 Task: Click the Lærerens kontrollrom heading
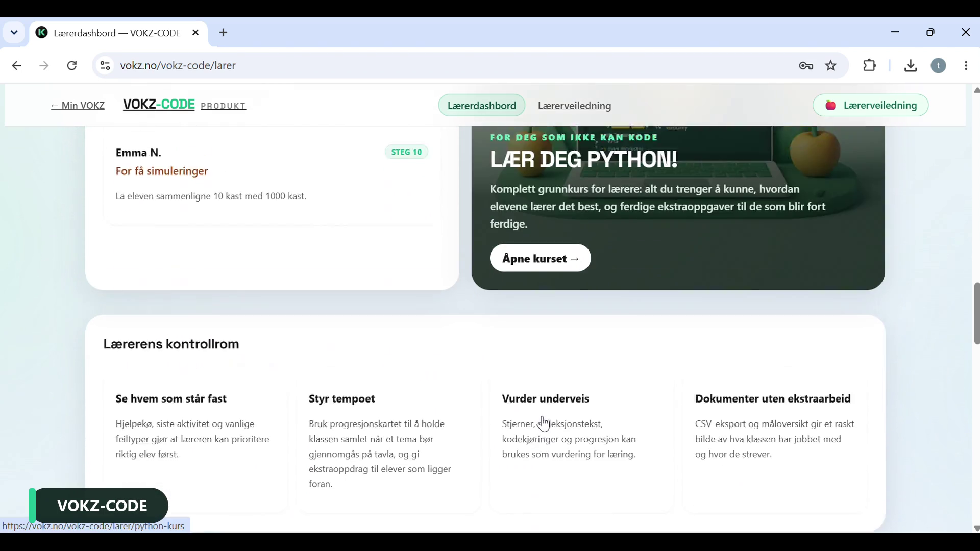pos(171,344)
